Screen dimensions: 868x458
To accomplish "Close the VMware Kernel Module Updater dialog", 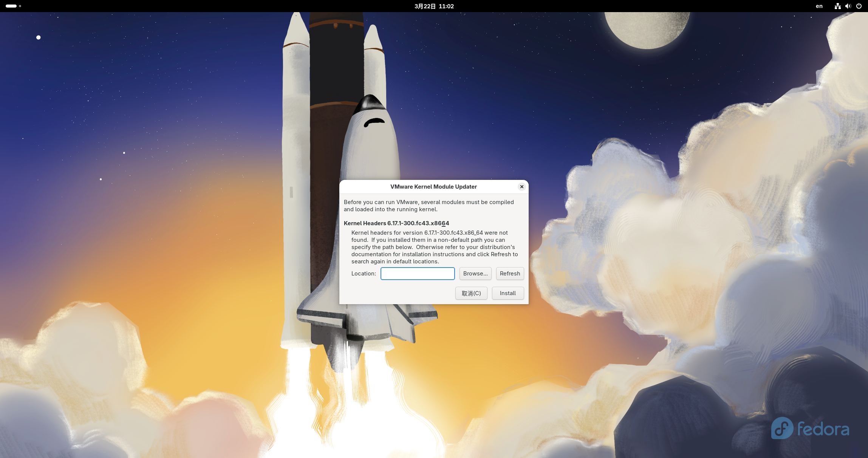I will tap(521, 187).
